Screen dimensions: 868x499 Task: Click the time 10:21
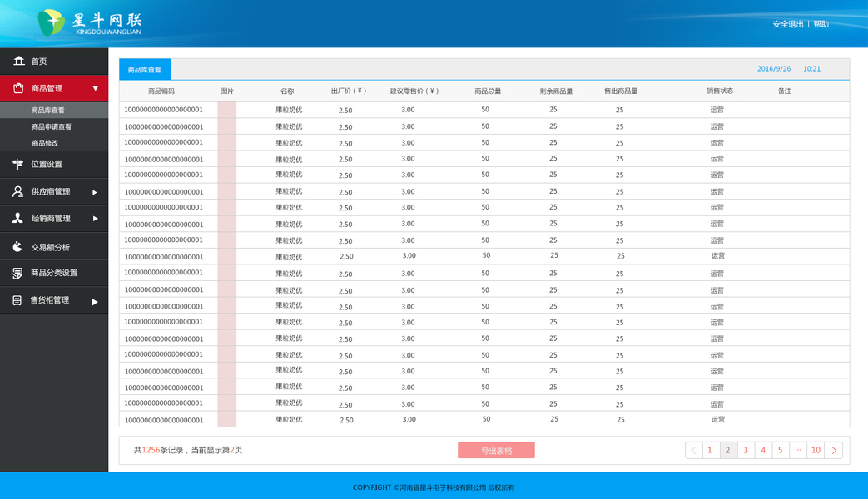point(812,69)
